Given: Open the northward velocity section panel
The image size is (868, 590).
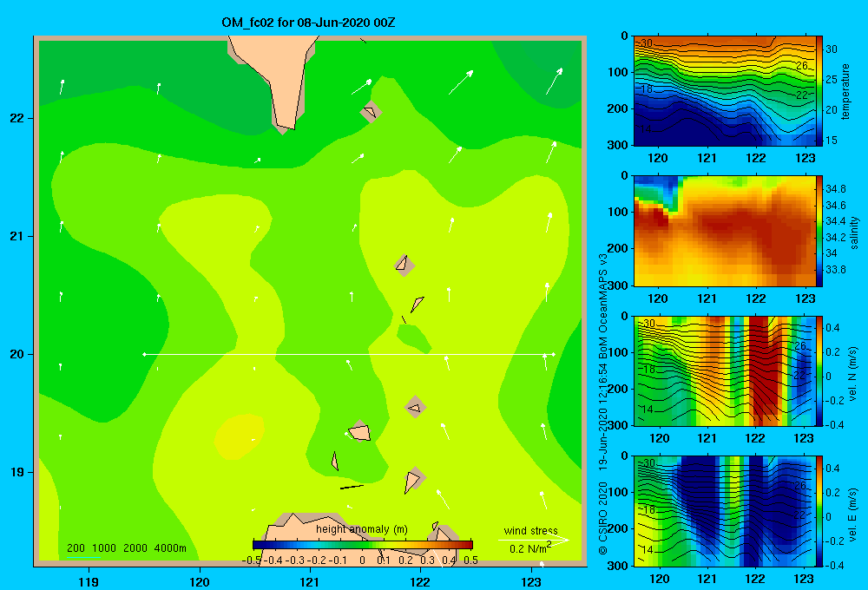Looking at the screenshot, I should 725,370.
